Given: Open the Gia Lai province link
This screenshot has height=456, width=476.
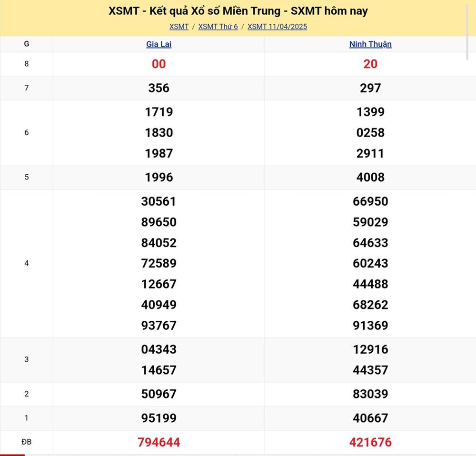Looking at the screenshot, I should (159, 44).
